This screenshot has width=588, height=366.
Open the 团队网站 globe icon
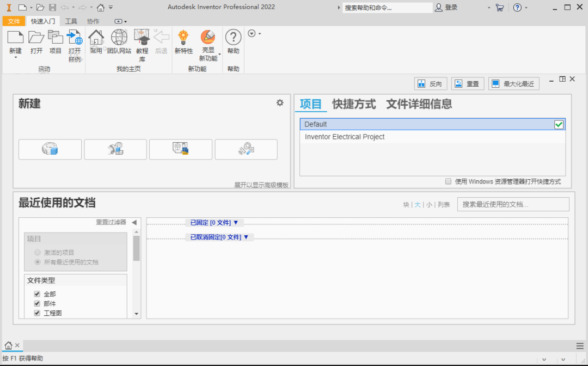119,37
